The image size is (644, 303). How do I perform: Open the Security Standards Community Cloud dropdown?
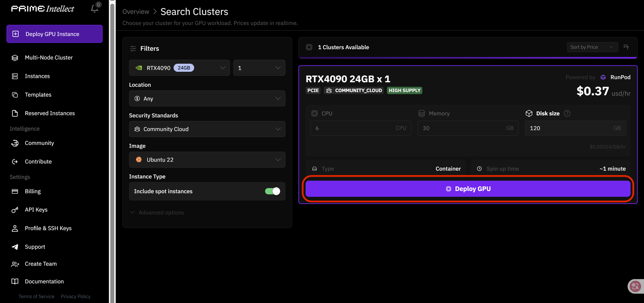(x=207, y=129)
